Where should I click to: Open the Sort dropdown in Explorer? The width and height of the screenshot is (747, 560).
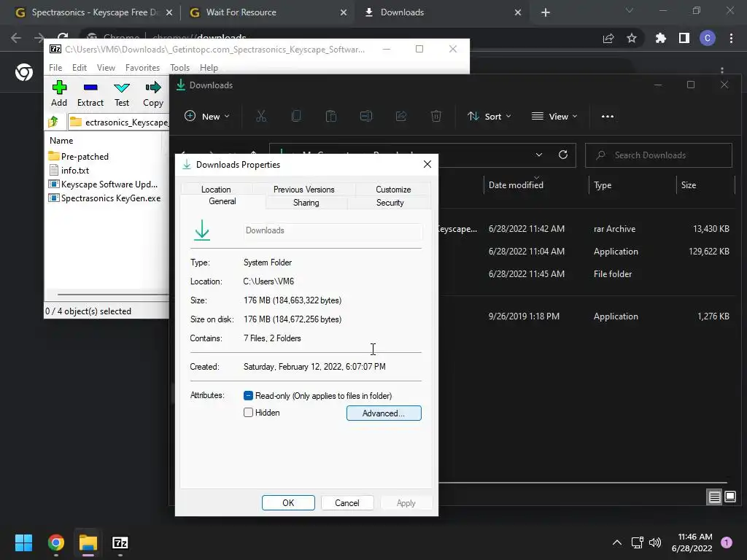click(x=489, y=116)
